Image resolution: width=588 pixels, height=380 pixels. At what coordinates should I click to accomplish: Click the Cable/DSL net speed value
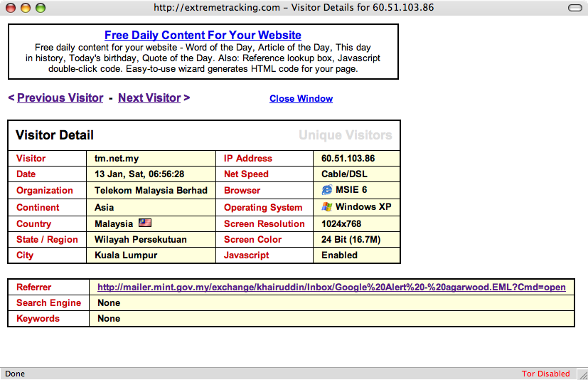coord(344,174)
